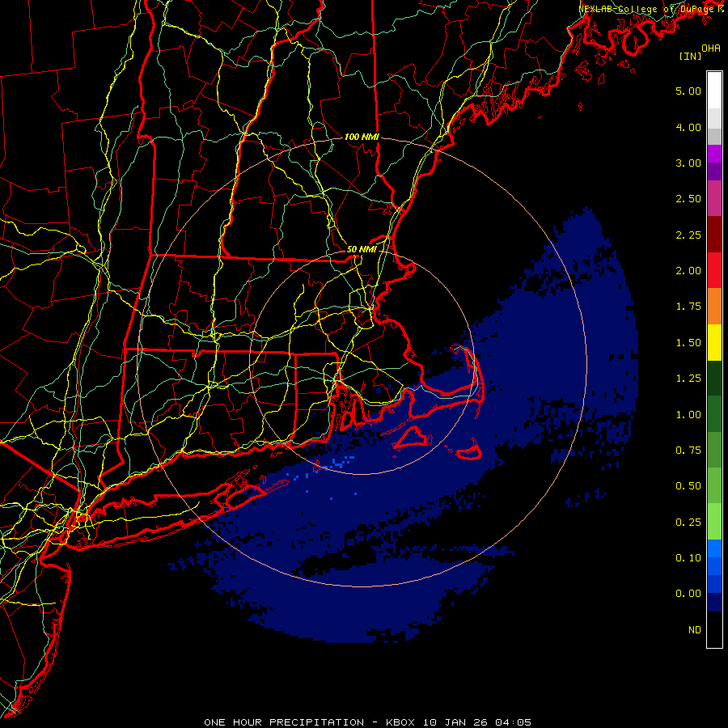
Task: Pick the light blue 0.10 legend swatch
Action: (x=714, y=548)
